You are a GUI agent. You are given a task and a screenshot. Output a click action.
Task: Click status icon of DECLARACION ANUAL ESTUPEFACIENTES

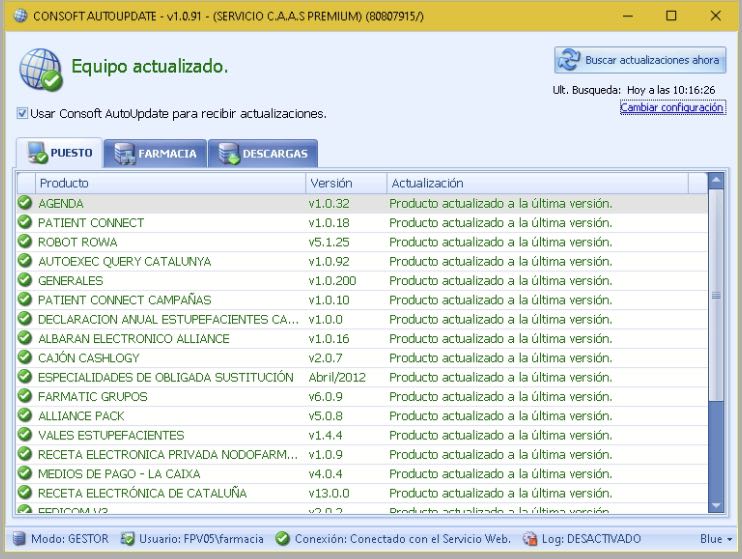click(25, 319)
